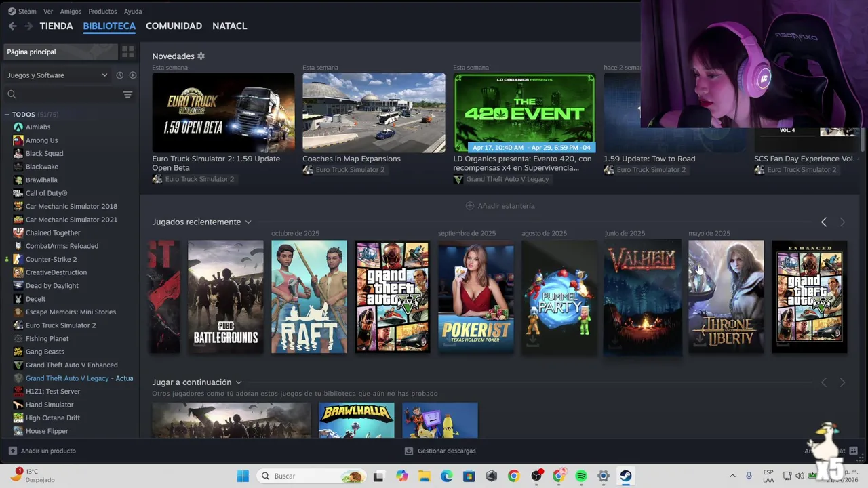Click the Deceit game icon

click(18, 299)
